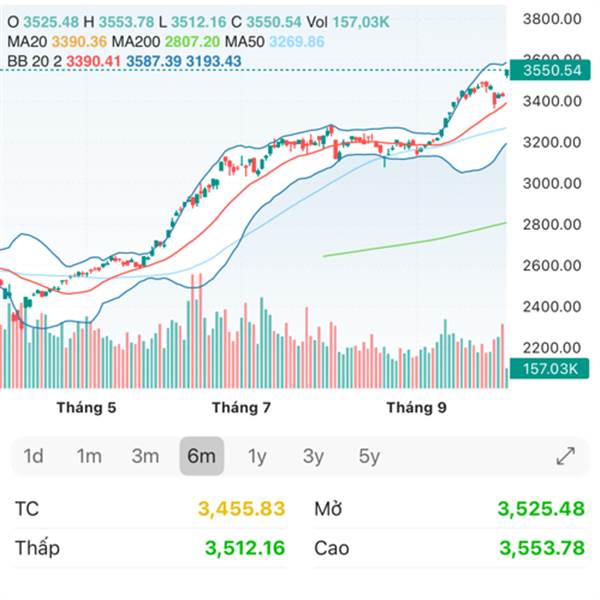Show the 3y chart range
The image size is (600, 600).
point(313,457)
